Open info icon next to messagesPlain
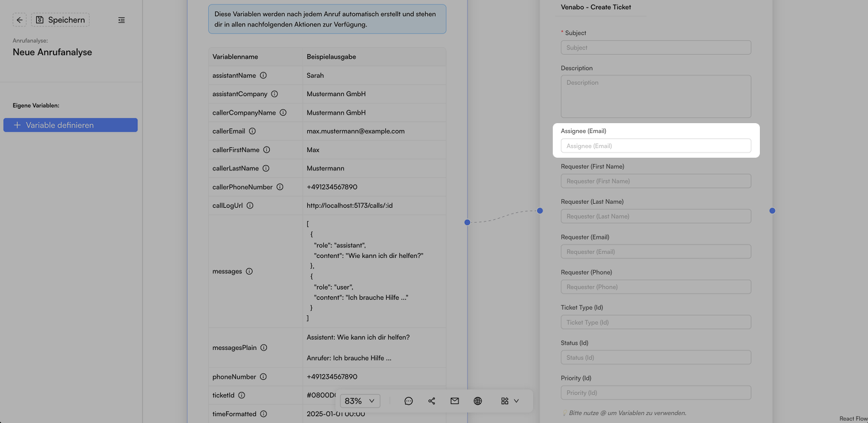Screen dimensions: 868x423 point(263,348)
